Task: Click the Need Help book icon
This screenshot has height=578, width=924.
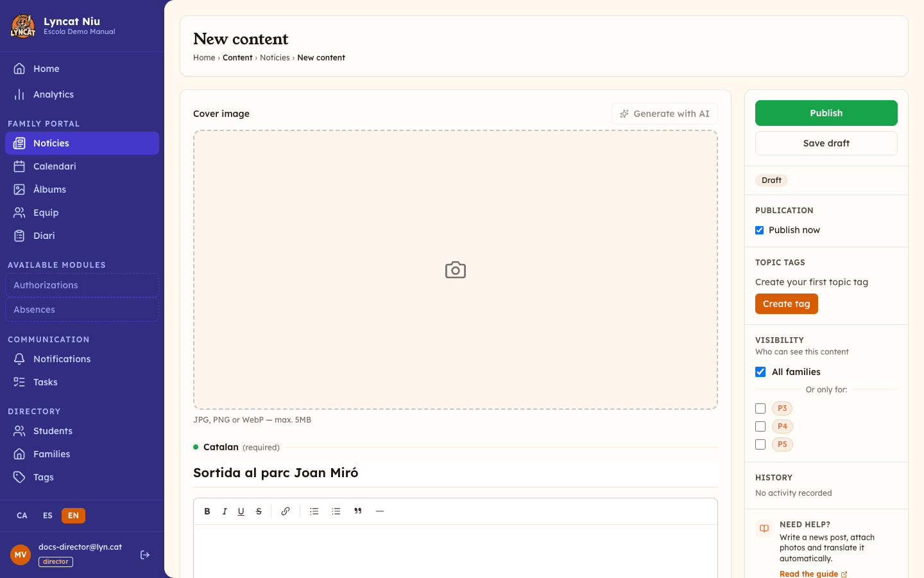Action: 764,529
